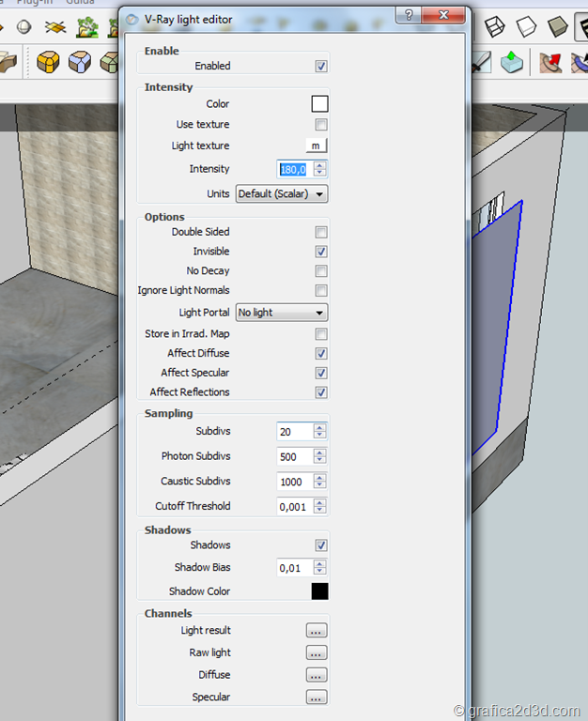The image size is (588, 721).
Task: Expand the Light Portal dropdown
Action: (281, 313)
